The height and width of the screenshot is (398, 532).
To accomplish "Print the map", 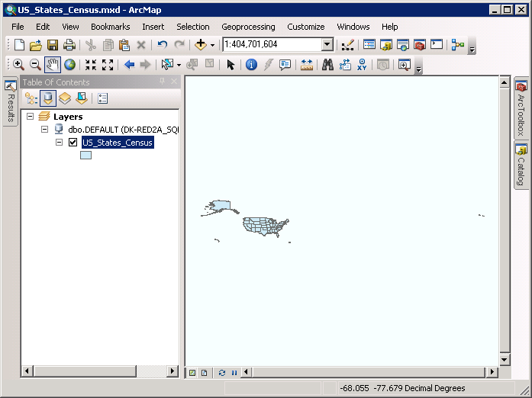I will click(69, 45).
